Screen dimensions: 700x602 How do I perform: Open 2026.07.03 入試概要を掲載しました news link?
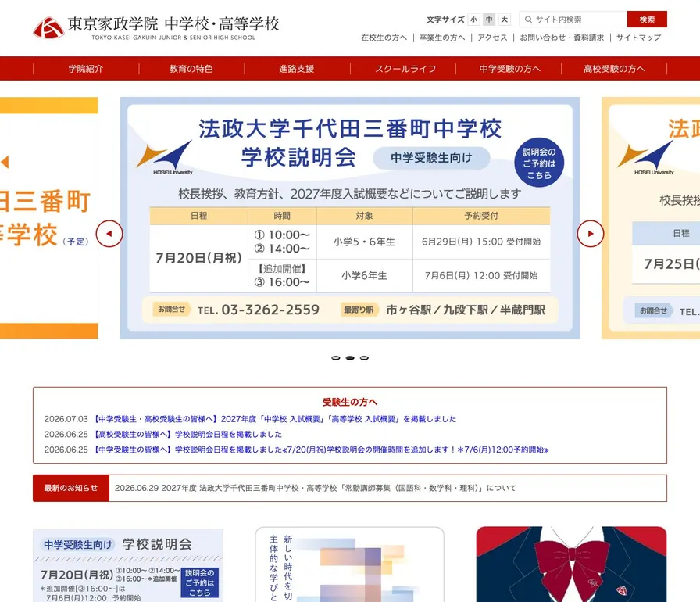click(x=275, y=419)
